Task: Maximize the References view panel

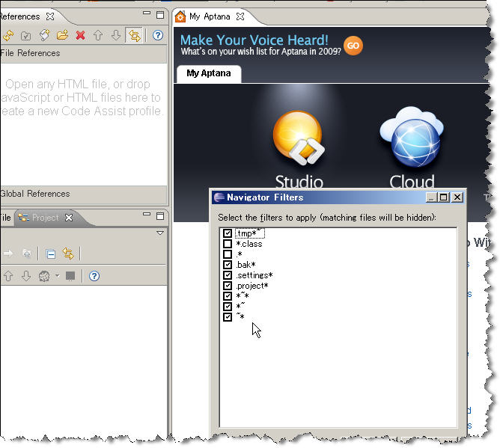Action: [x=160, y=15]
